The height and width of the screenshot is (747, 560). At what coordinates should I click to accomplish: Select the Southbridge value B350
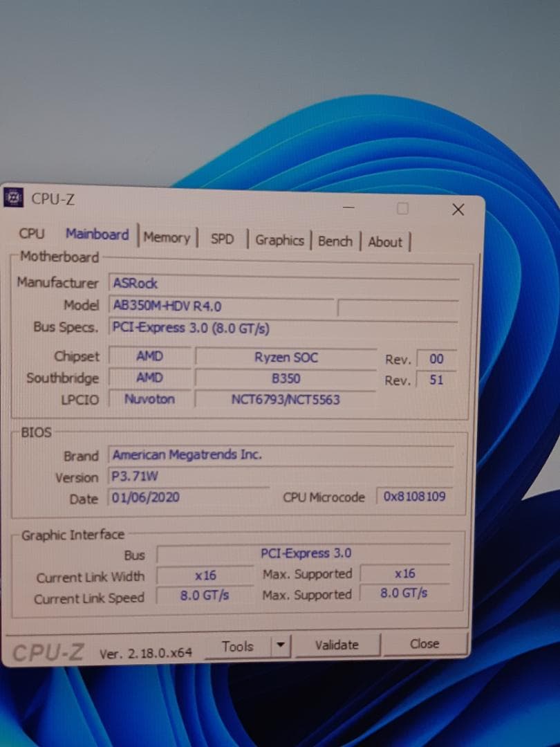tap(286, 379)
